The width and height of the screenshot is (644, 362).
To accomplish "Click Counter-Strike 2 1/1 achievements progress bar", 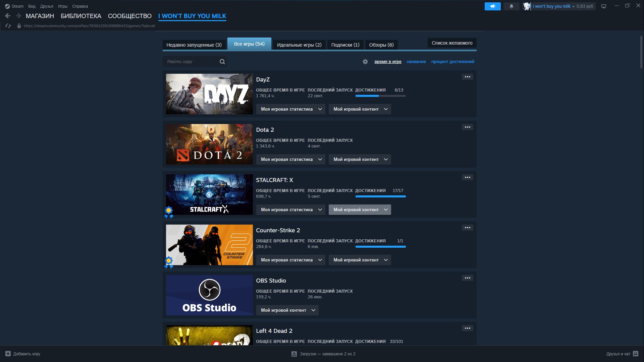I will tap(380, 247).
